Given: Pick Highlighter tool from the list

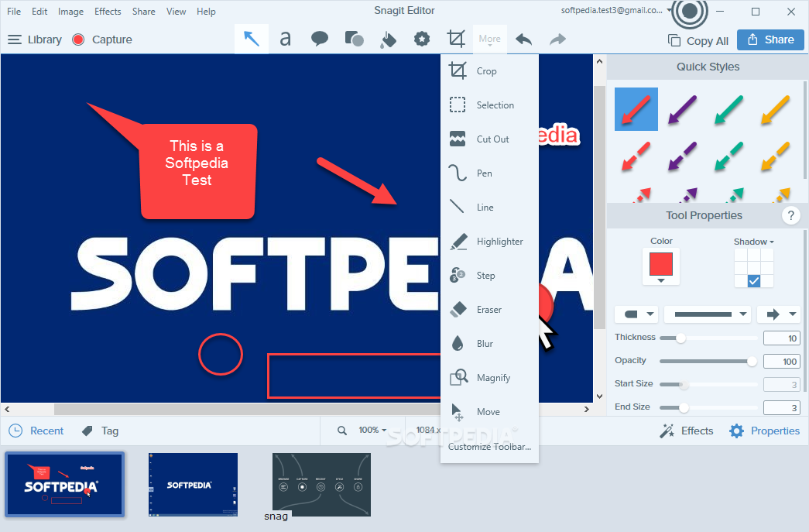Looking at the screenshot, I should point(489,242).
